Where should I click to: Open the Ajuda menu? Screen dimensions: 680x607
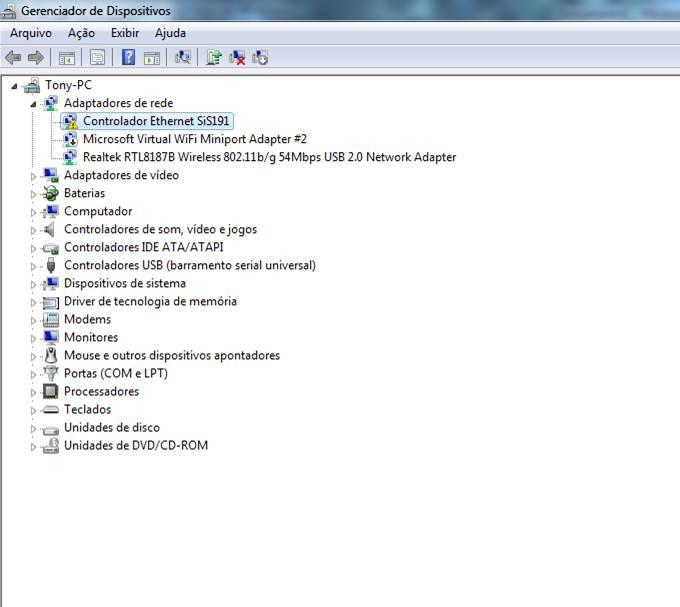coord(170,33)
